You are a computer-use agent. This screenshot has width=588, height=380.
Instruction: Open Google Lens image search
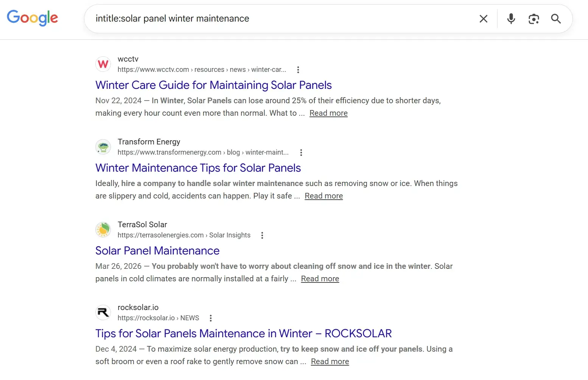click(534, 19)
